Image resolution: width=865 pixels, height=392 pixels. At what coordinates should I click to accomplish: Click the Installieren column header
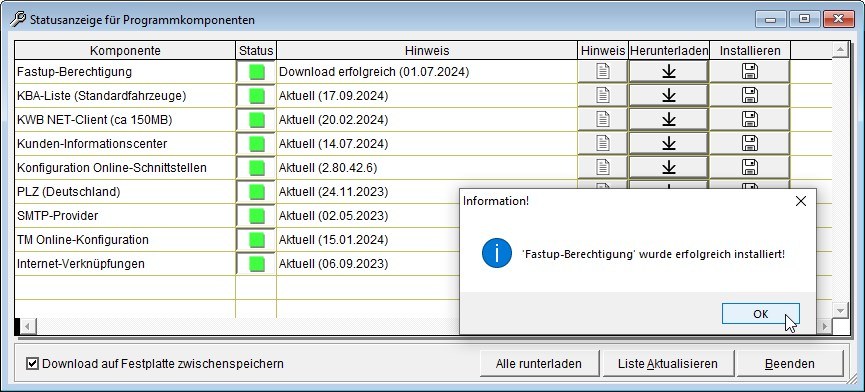(750, 51)
